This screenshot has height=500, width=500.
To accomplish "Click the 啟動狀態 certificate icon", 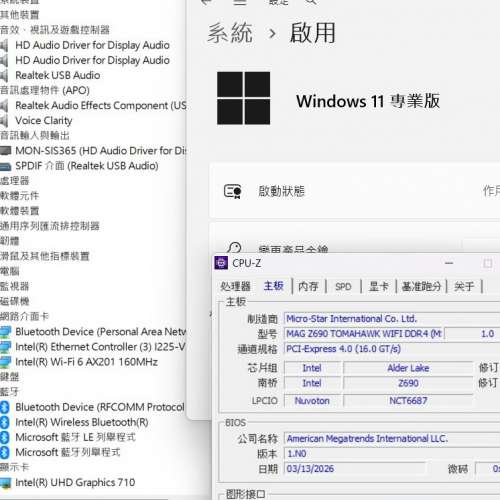I will (x=233, y=191).
